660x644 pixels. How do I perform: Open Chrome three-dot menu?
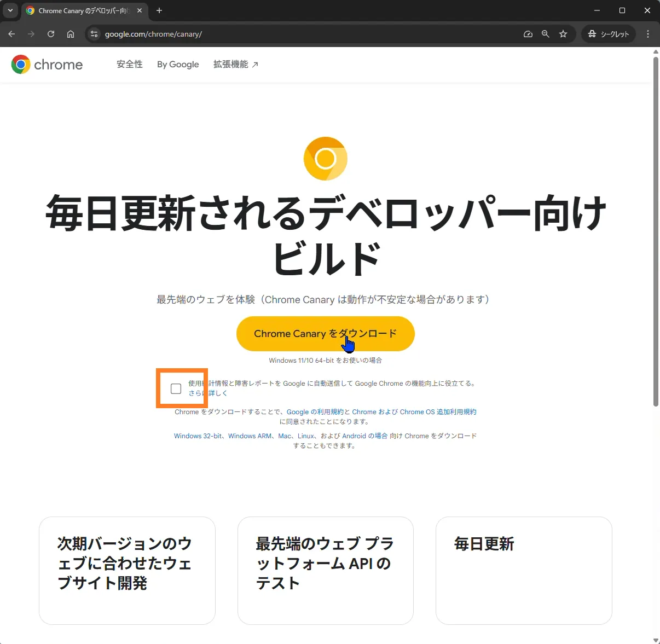click(x=648, y=34)
